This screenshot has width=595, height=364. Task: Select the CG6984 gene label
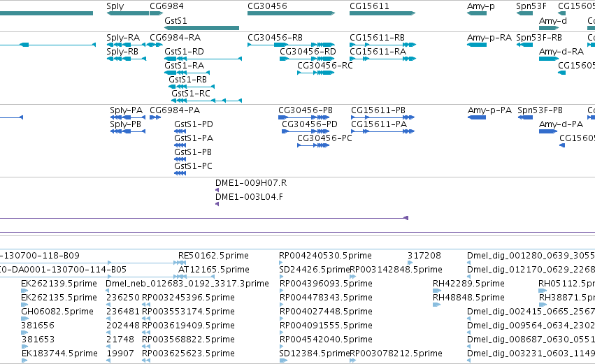[166, 6]
